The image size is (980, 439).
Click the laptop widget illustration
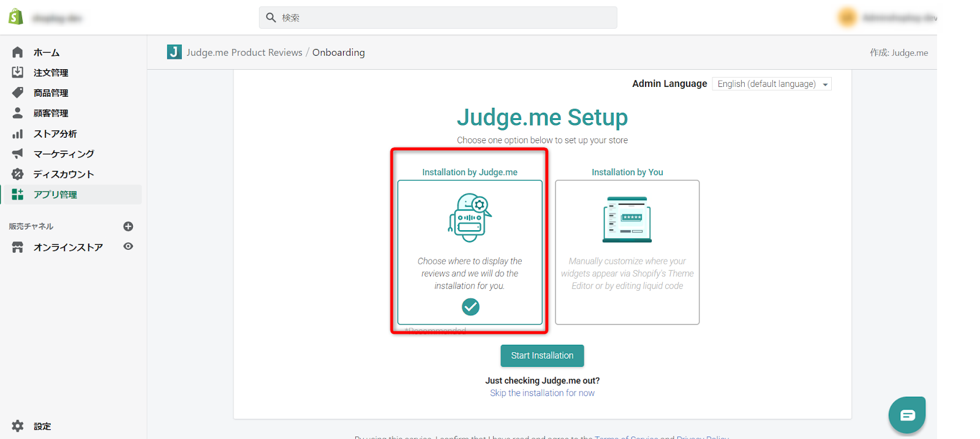(x=627, y=219)
